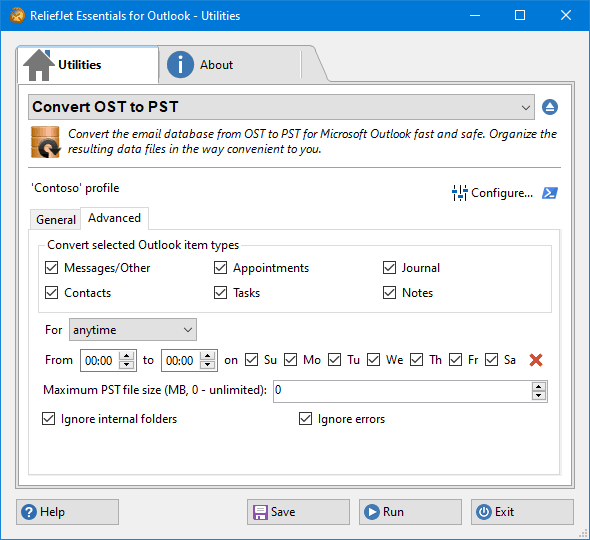The image size is (590, 540).
Task: Decrease maximum PST file size value
Action: coord(539,395)
